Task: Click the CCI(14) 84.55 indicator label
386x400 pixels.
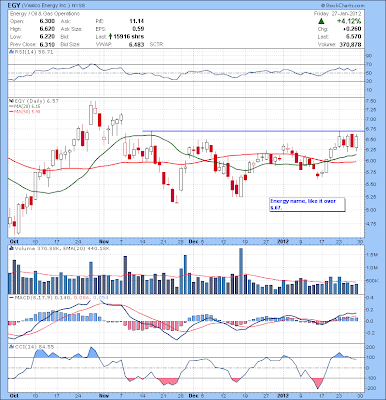Action: (x=34, y=347)
